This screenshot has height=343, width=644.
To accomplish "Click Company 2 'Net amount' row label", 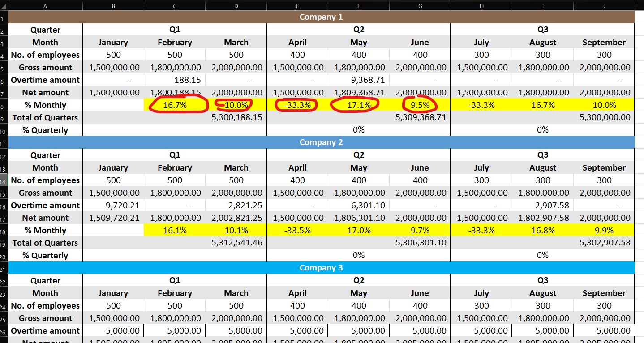I will (x=45, y=218).
